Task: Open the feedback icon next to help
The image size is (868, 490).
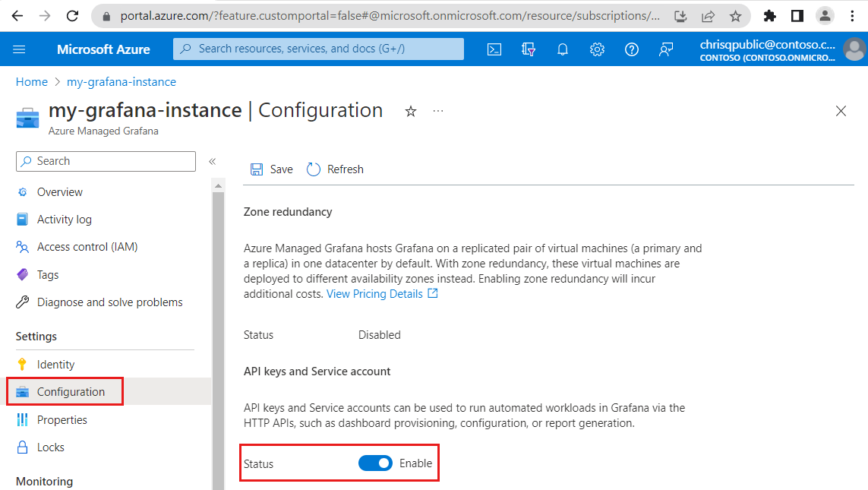Action: tap(666, 49)
